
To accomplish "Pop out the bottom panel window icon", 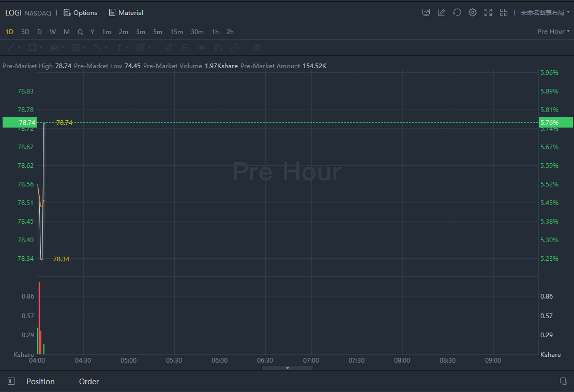I will 563,381.
